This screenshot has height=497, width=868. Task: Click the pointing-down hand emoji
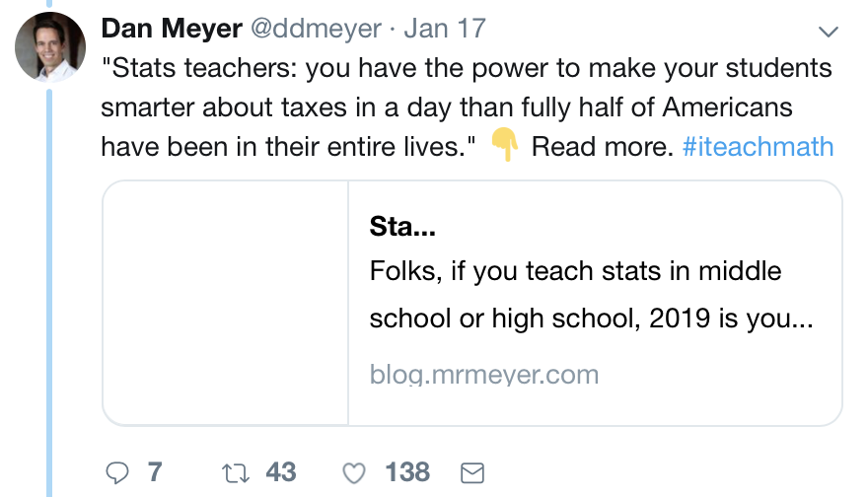click(504, 147)
